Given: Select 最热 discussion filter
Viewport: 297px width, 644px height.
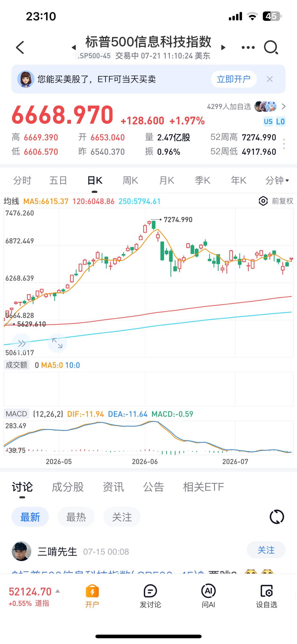Looking at the screenshot, I should [76, 517].
